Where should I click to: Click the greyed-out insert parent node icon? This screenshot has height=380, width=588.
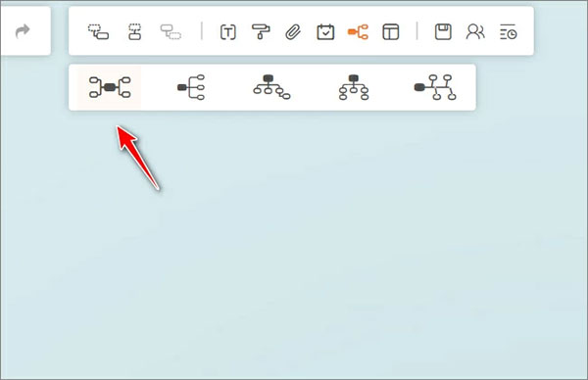(171, 32)
